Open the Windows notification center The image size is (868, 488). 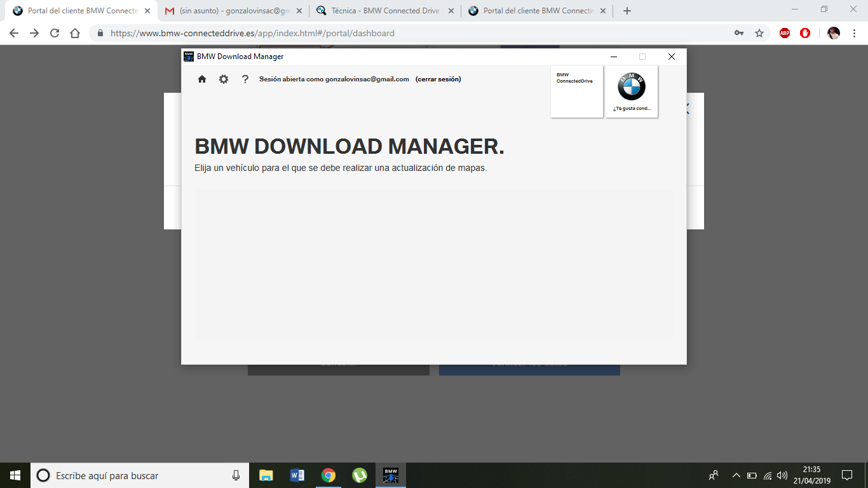click(847, 475)
